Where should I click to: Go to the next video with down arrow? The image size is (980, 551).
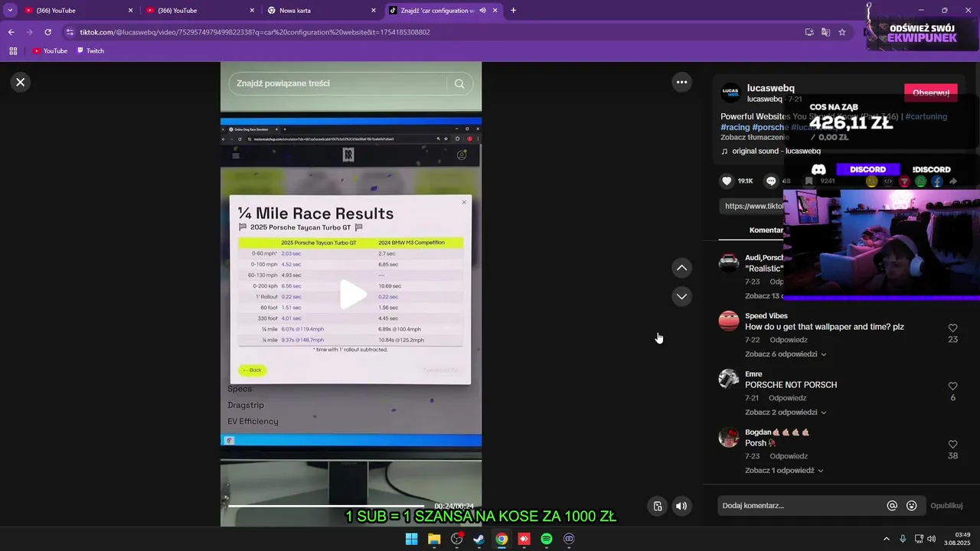coord(681,296)
